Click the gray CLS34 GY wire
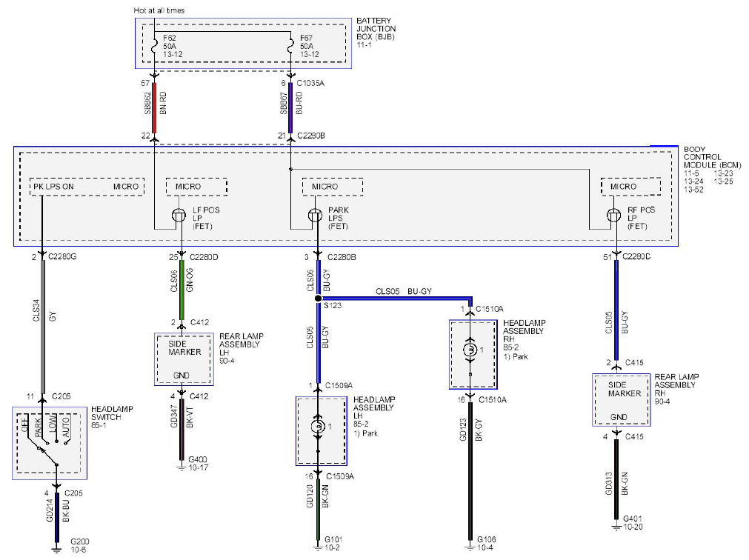This screenshot has height=560, width=749. click(43, 327)
